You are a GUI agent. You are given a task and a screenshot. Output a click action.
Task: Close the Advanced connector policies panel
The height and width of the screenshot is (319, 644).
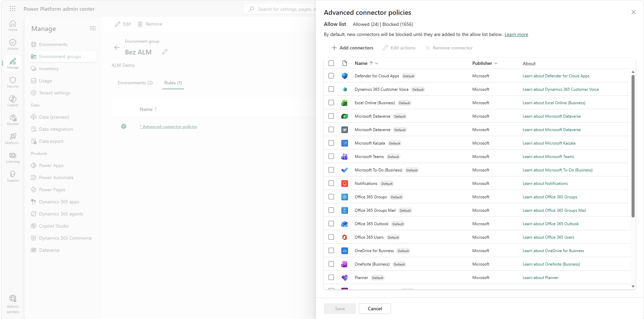pos(634,12)
